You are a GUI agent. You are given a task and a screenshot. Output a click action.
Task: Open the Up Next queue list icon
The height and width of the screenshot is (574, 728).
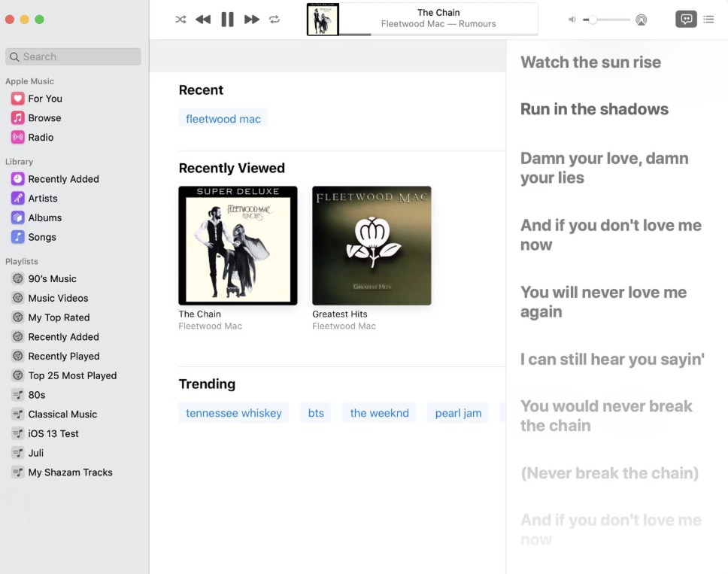coord(708,20)
